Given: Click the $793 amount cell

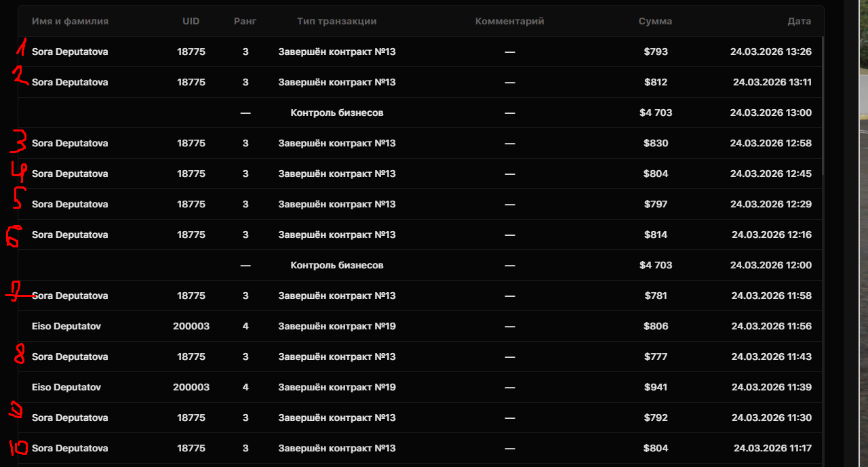Looking at the screenshot, I should 656,52.
